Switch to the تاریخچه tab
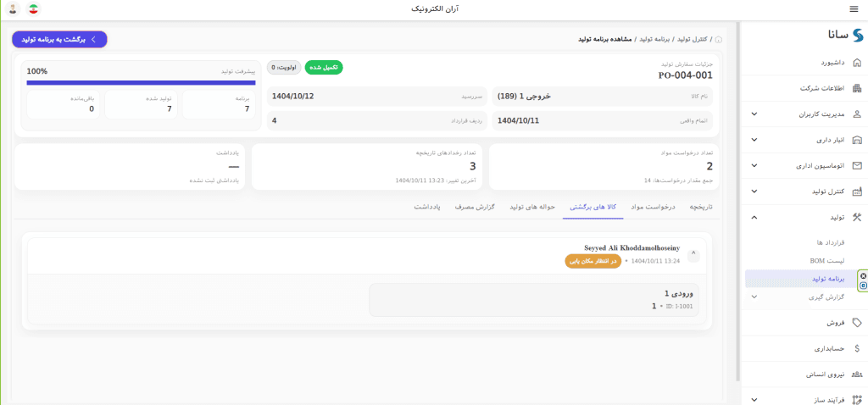868x405 pixels. tap(701, 208)
